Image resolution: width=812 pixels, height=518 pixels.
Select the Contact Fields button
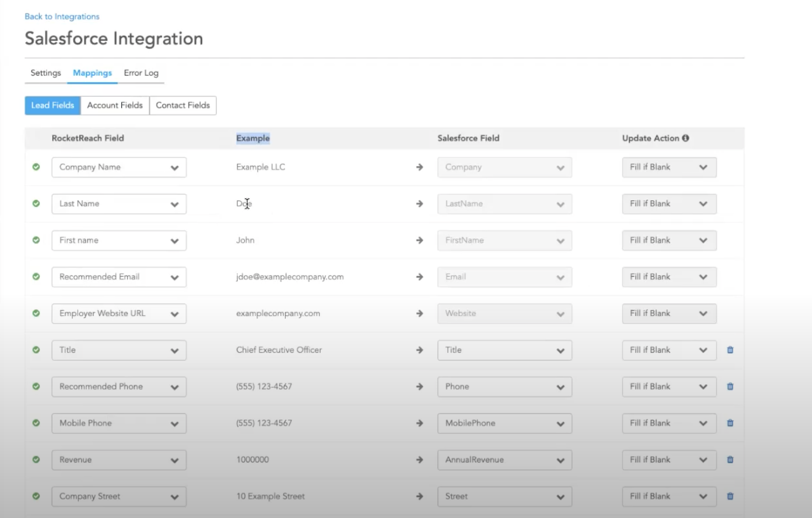183,105
